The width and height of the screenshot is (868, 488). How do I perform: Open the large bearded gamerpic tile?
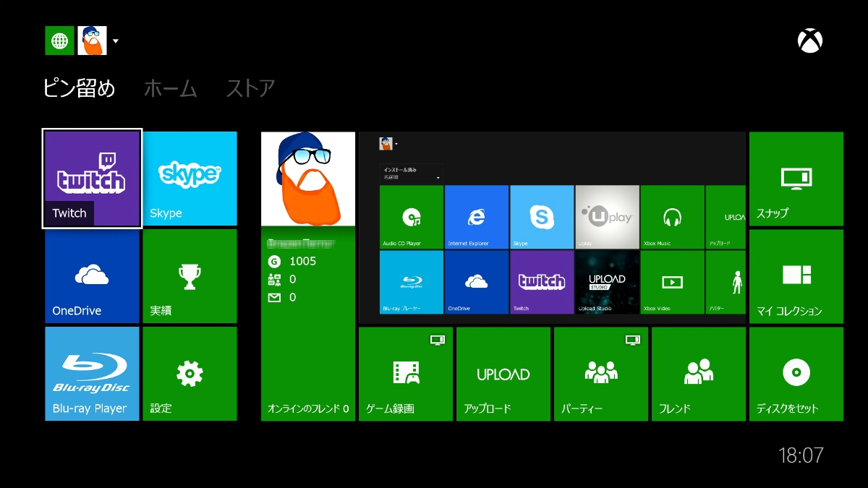click(x=308, y=179)
